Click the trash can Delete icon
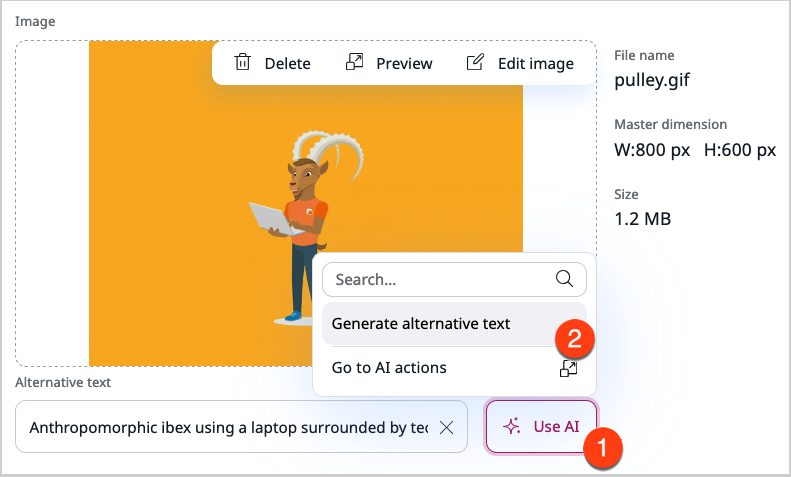 tap(242, 63)
